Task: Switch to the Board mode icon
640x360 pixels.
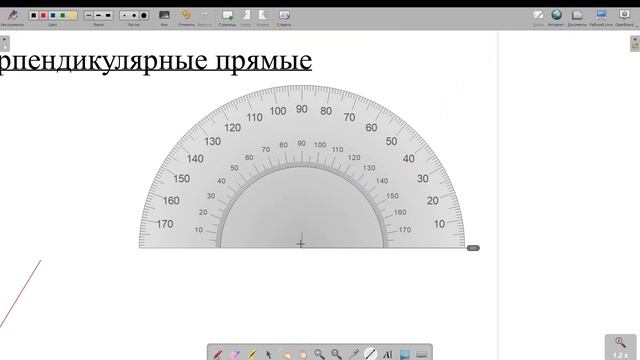Action: [538, 15]
